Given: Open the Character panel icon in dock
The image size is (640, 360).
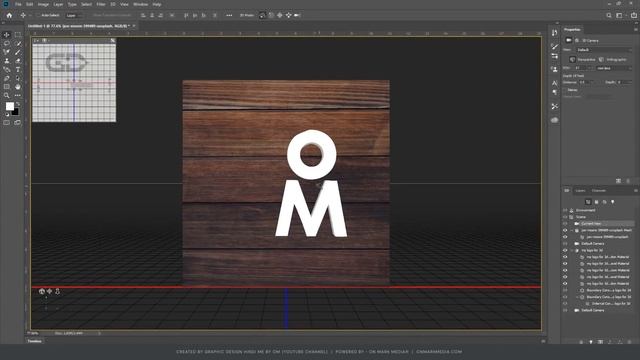Looking at the screenshot, I should coord(554,83).
